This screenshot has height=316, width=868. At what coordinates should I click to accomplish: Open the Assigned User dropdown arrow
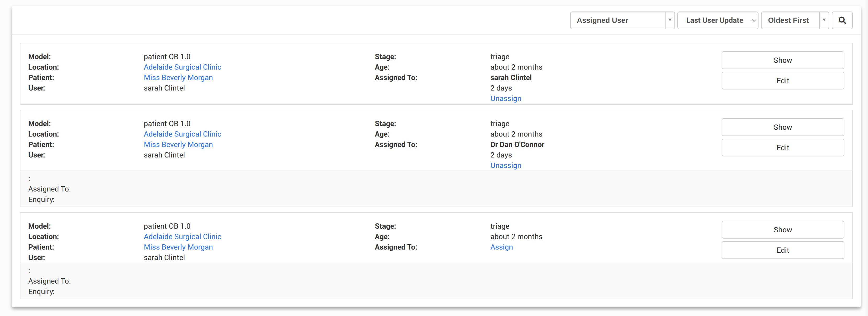point(669,20)
